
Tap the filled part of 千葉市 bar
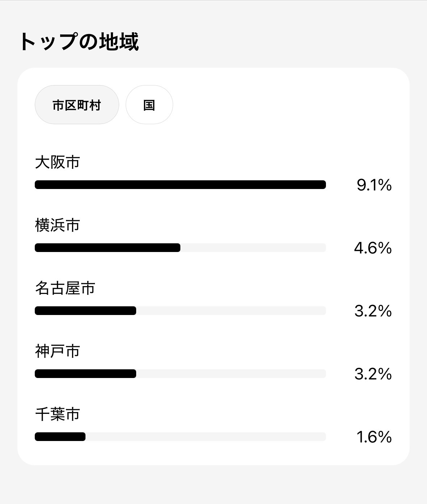[60, 437]
